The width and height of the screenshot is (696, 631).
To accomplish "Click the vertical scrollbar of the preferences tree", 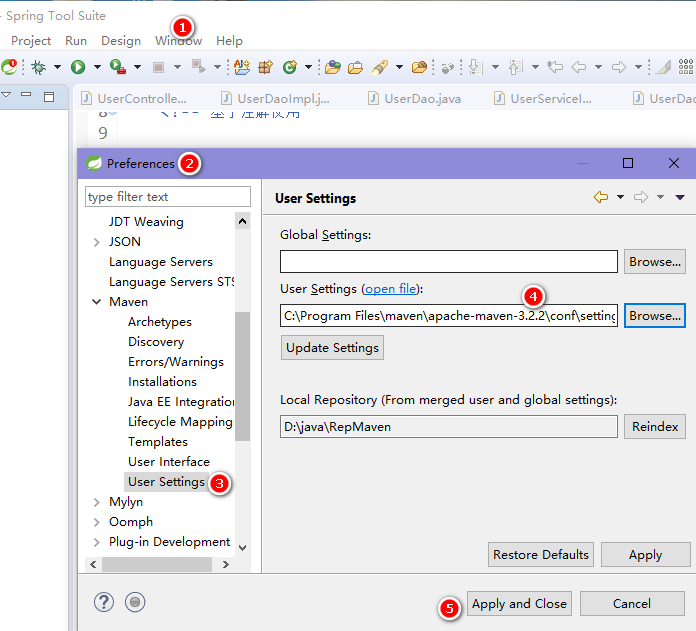I will [x=242, y=376].
